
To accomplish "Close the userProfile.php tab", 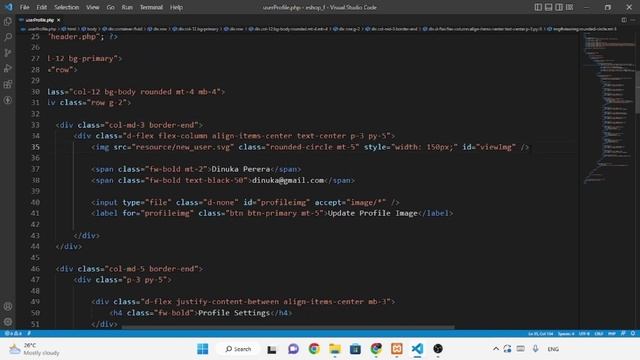I will (x=59, y=20).
